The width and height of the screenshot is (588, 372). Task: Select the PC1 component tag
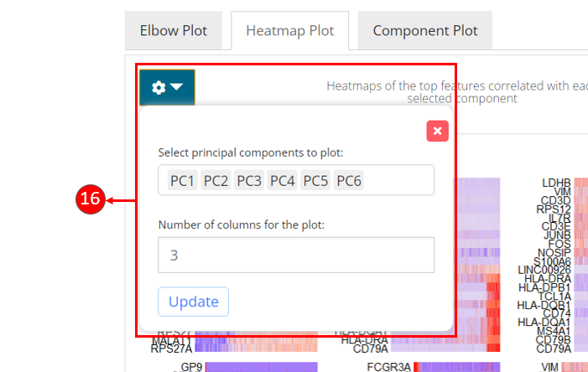click(183, 180)
